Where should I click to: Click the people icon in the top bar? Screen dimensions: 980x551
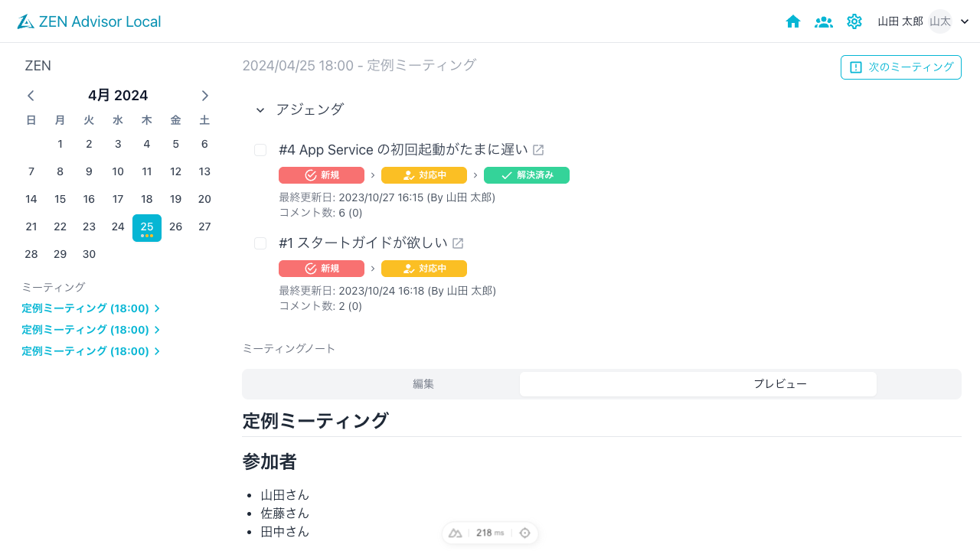pyautogui.click(x=824, y=21)
